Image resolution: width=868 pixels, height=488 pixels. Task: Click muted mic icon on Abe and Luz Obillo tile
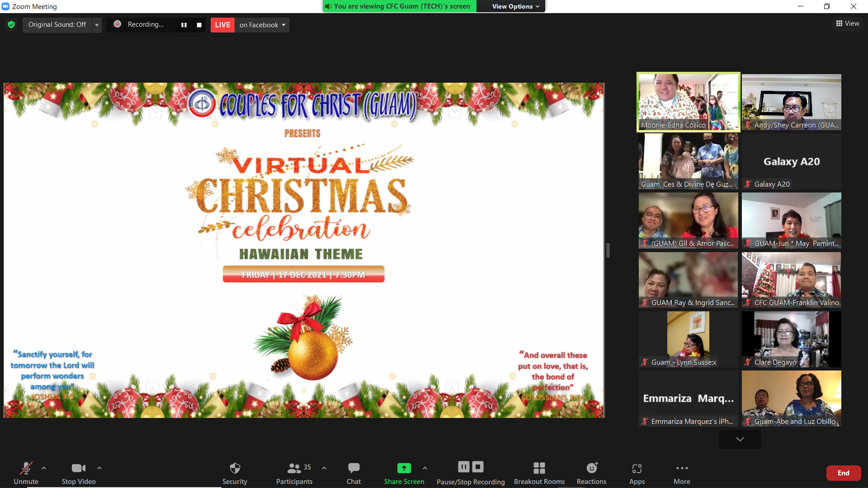tap(748, 421)
